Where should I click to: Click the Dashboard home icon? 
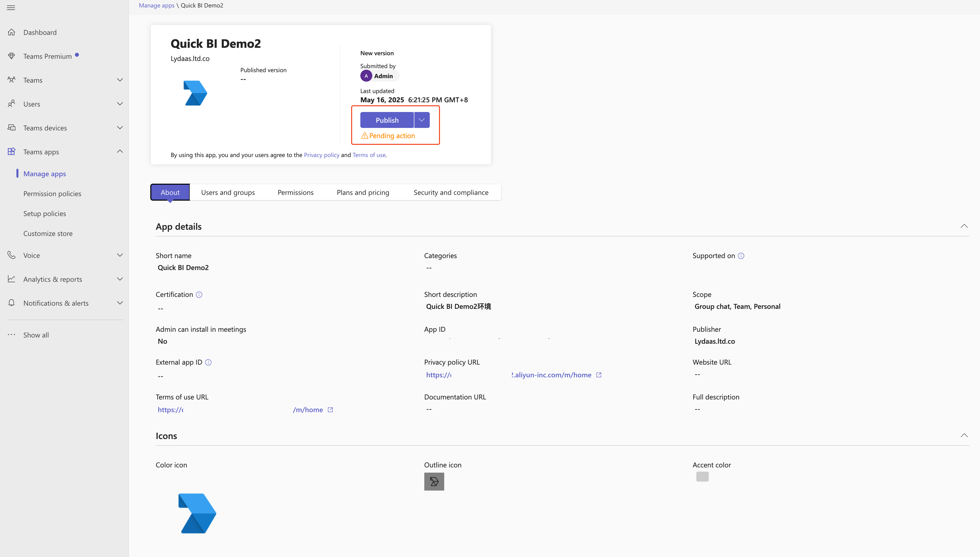click(x=11, y=32)
